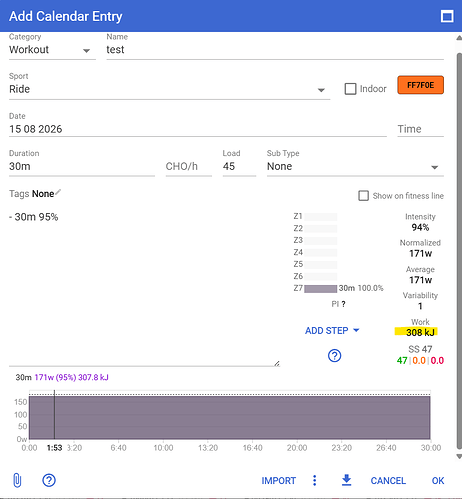Click the scrollbar up arrow

pyautogui.click(x=459, y=38)
